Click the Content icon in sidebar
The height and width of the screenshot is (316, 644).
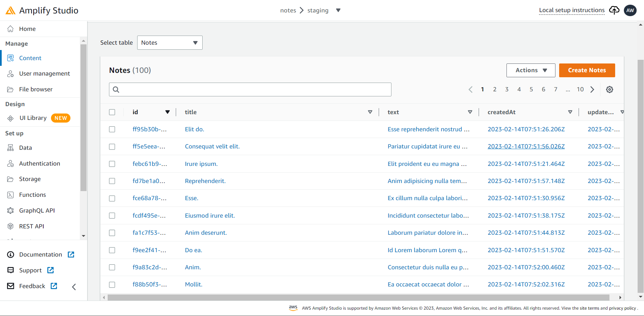10,58
